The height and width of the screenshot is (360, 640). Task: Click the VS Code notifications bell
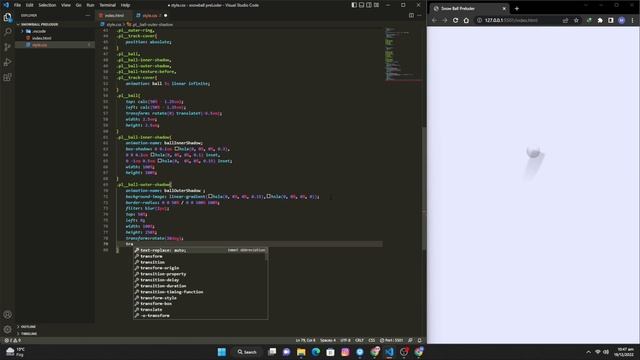coord(420,340)
